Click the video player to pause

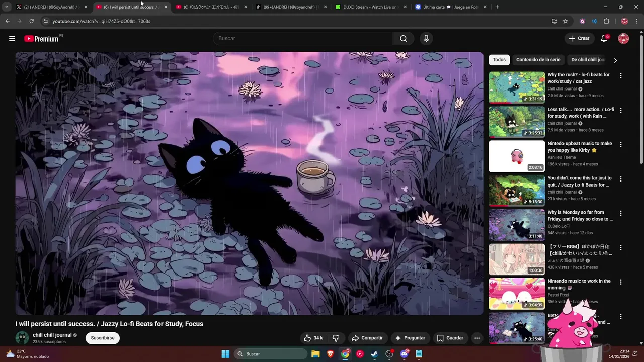coord(249,184)
